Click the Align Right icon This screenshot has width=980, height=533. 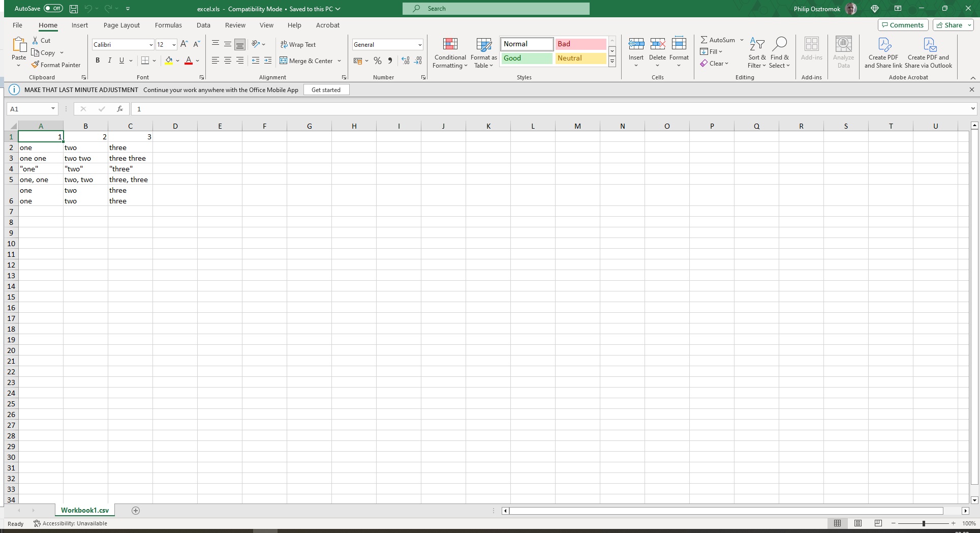click(240, 61)
